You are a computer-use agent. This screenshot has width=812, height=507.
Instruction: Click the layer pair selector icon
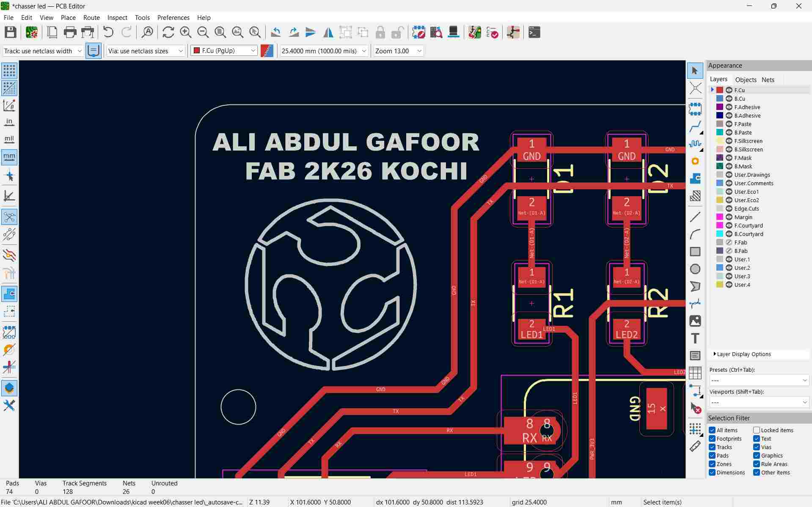pyautogui.click(x=267, y=51)
